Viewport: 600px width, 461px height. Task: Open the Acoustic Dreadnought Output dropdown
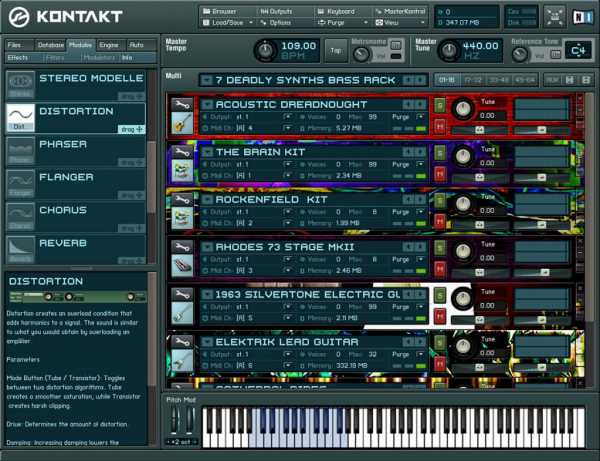[288, 117]
